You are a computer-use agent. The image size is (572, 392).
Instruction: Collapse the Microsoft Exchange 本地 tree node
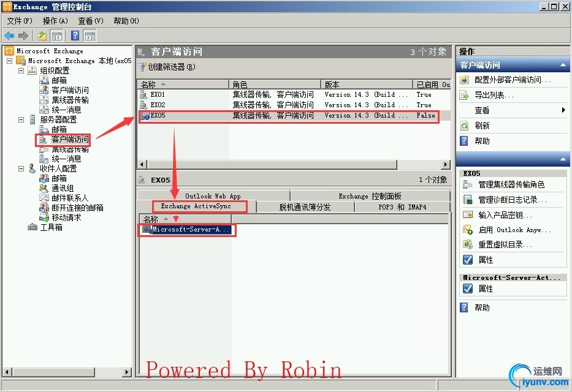[x=9, y=61]
